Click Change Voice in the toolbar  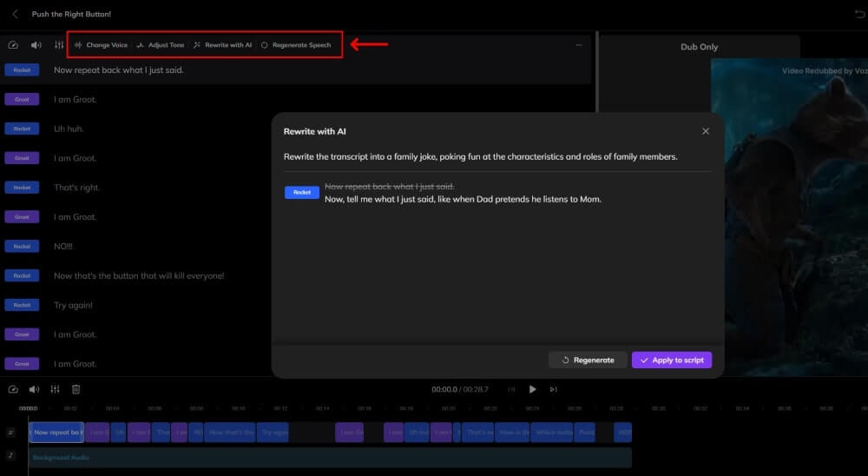[102, 45]
